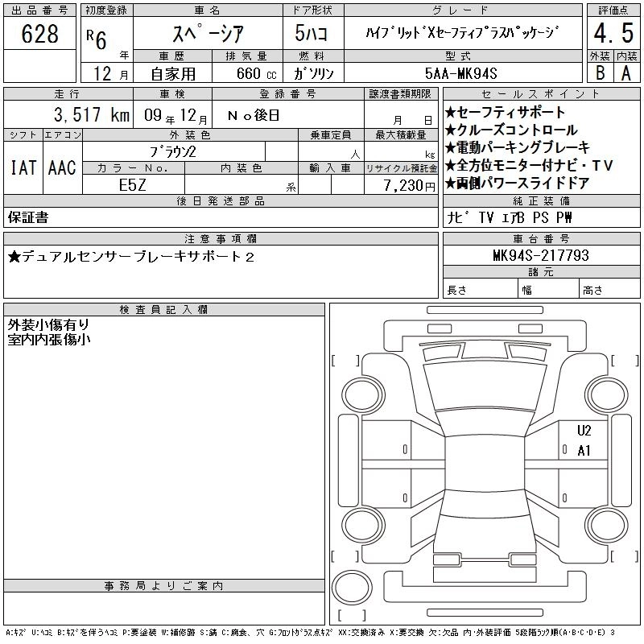Select inspector note 外装小傷有り
The width and height of the screenshot is (644, 644).
(x=48, y=325)
